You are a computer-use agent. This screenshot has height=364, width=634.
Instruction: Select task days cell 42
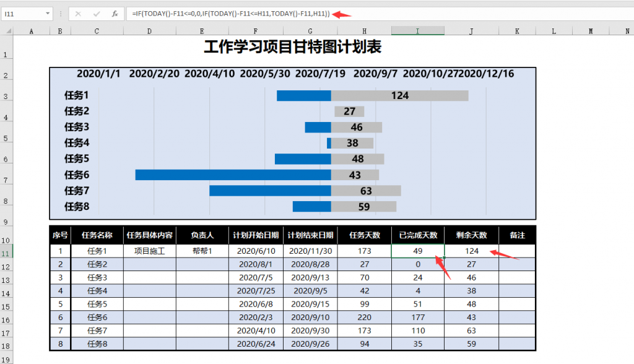(x=365, y=291)
